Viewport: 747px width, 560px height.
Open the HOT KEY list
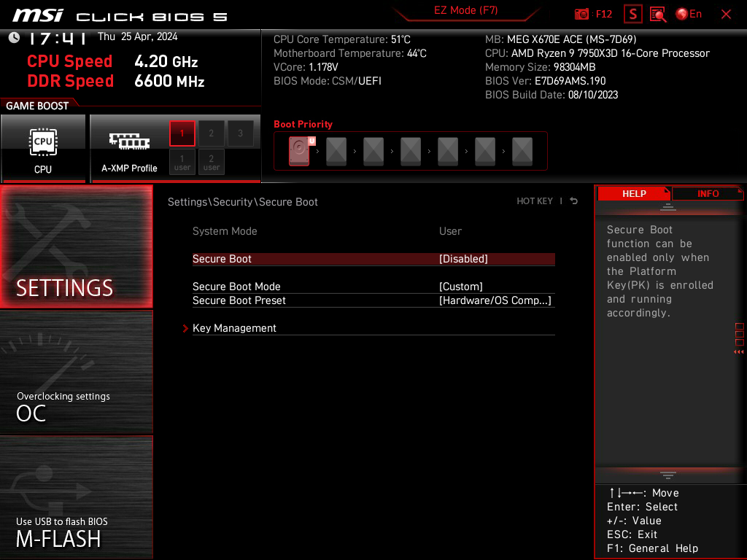(535, 201)
